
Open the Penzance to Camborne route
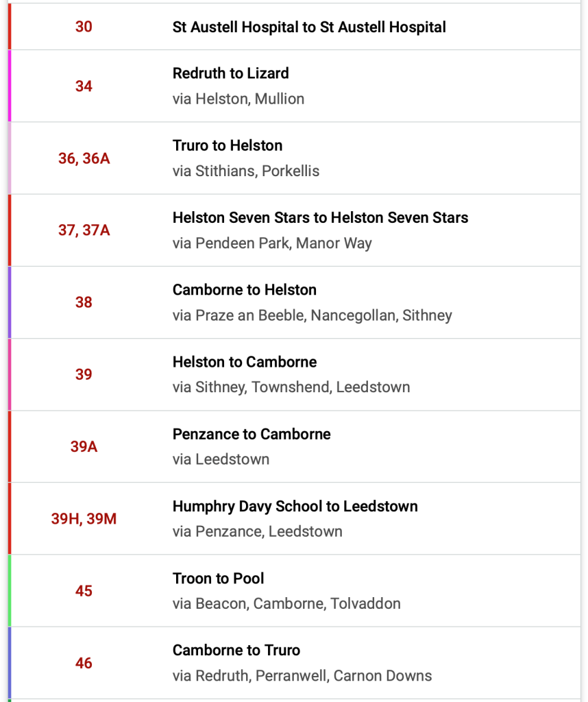tap(252, 434)
